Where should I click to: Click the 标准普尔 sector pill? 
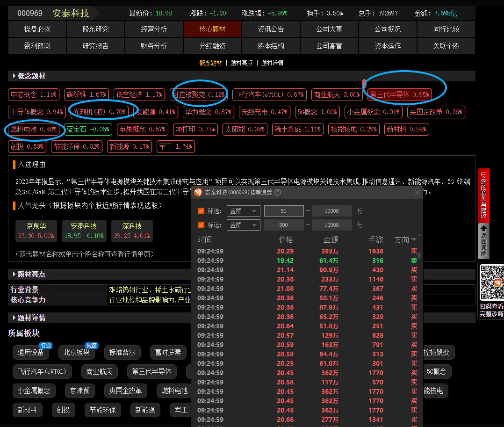(122, 353)
